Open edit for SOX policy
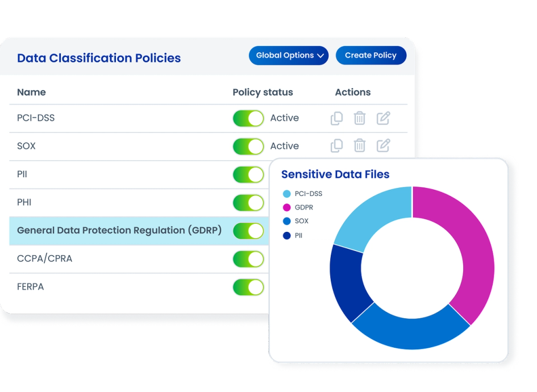This screenshot has height=392, width=537. coord(383,145)
